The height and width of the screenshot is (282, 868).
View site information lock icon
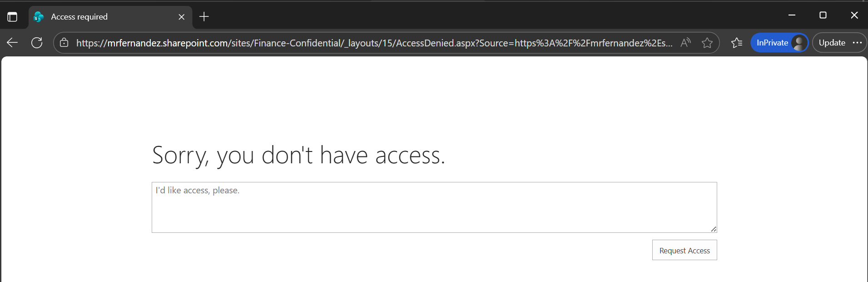tap(64, 43)
